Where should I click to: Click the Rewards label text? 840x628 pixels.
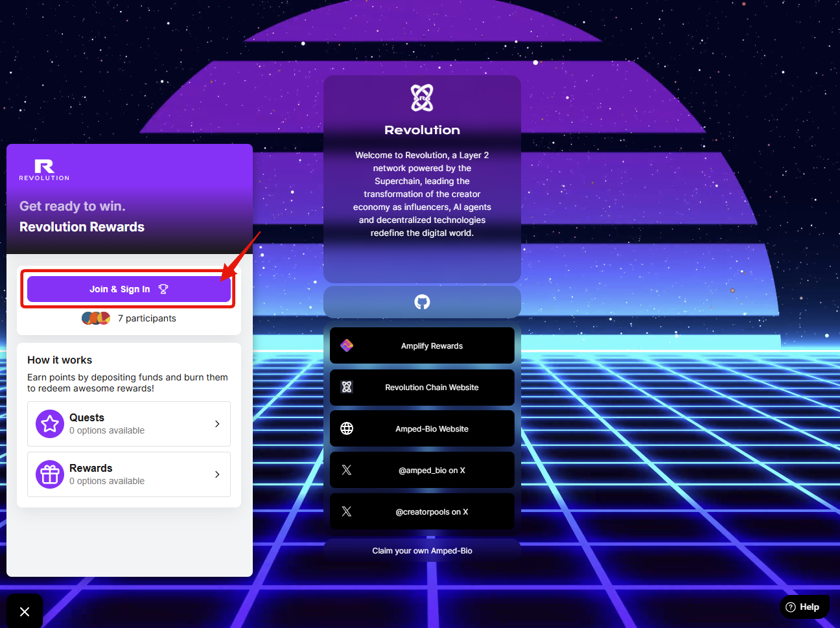coord(91,468)
